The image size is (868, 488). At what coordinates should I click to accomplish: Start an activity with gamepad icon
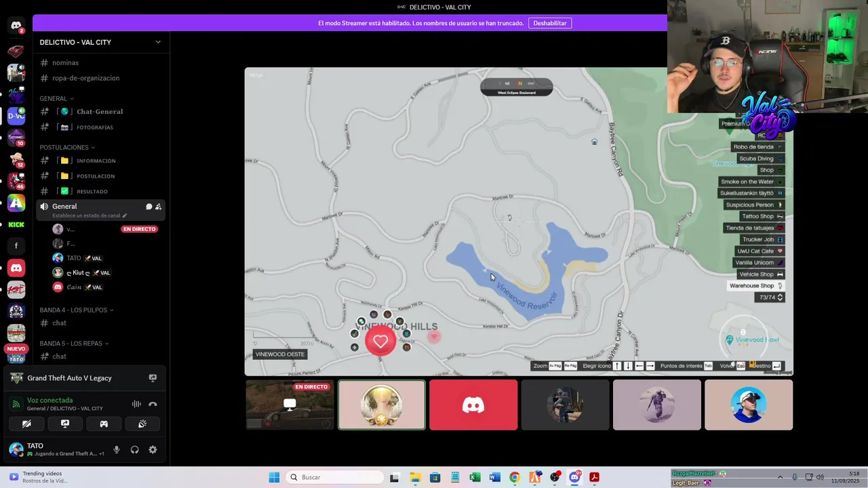click(104, 424)
